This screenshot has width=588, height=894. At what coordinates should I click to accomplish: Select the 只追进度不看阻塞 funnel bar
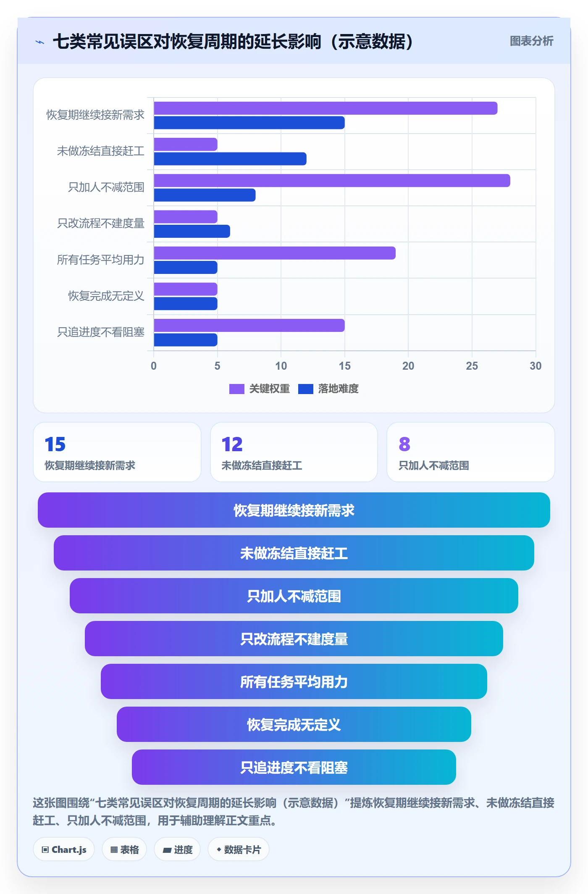click(x=294, y=767)
